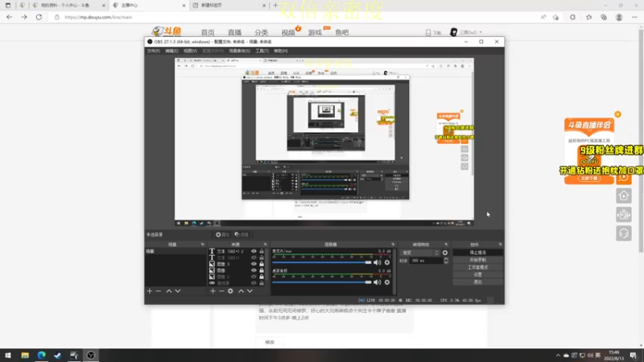Click the home icon in Douyu right sidebar
The image size is (644, 362).
[623, 195]
